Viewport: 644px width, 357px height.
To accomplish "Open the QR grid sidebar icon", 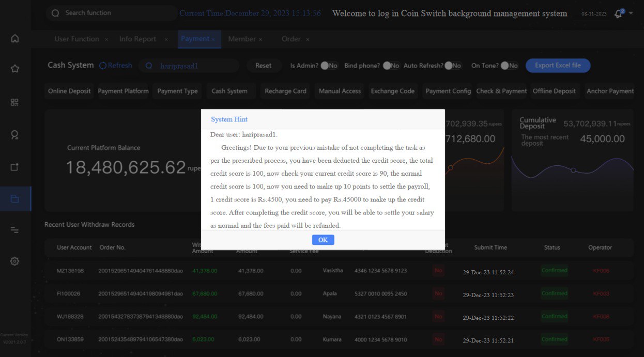I will (x=15, y=102).
